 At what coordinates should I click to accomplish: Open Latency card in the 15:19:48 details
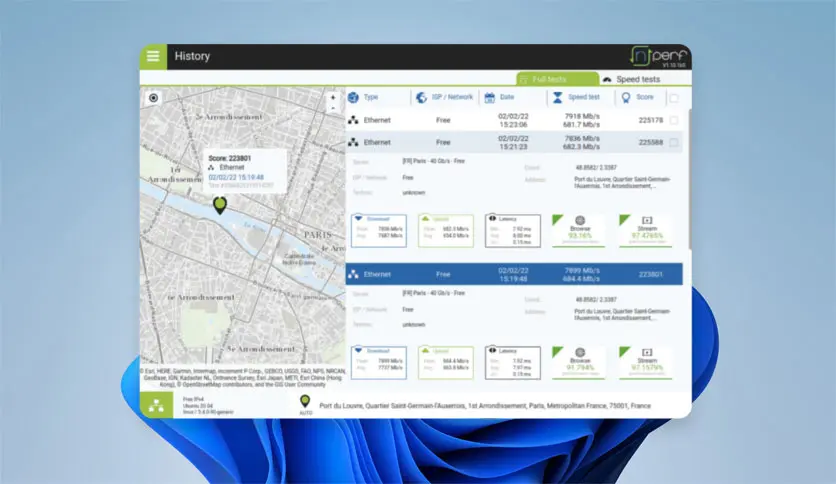point(512,363)
